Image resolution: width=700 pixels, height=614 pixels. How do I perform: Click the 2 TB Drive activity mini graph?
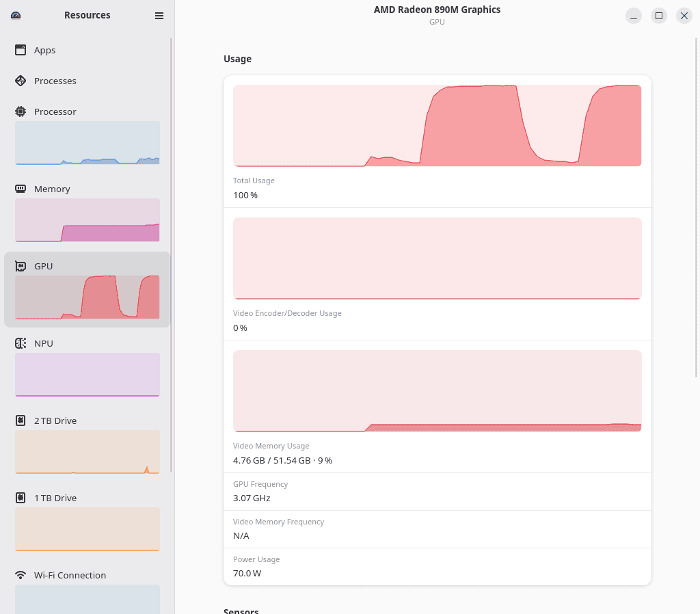87,452
